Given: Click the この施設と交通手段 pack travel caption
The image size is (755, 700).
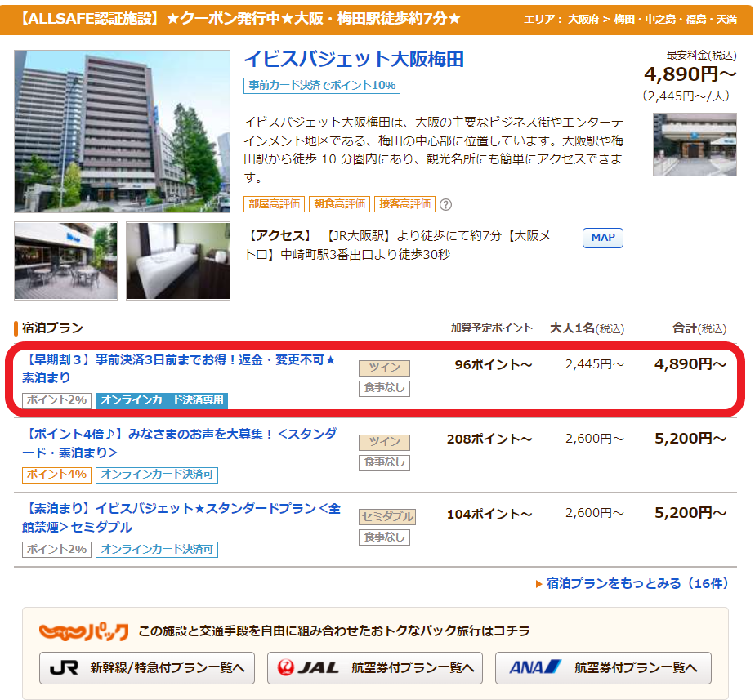Looking at the screenshot, I should pos(334,631).
